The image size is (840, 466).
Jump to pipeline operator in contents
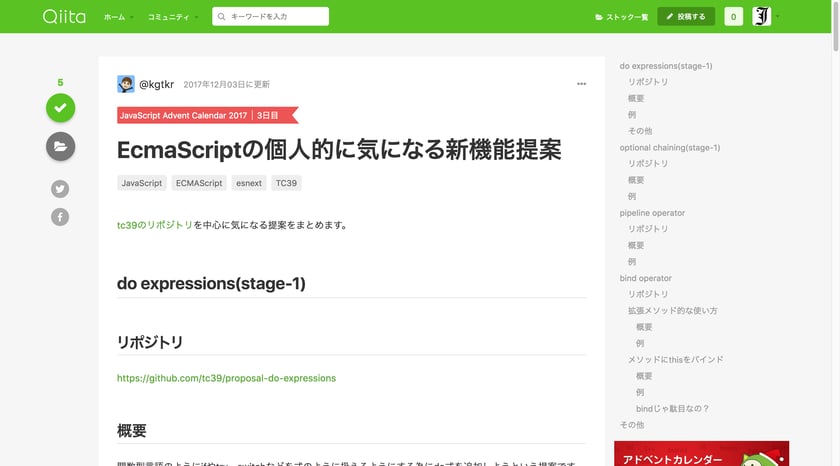[x=652, y=213]
